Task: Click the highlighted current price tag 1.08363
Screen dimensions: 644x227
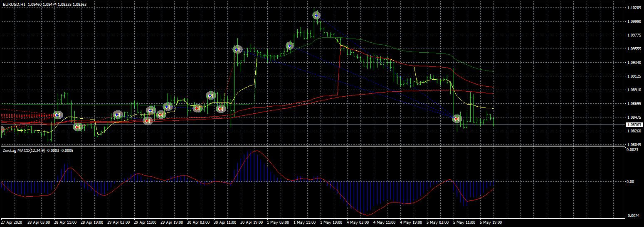Action: tap(634, 124)
